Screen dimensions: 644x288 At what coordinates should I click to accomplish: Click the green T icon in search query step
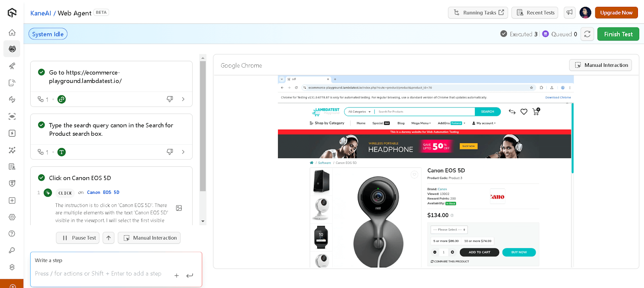(x=62, y=152)
